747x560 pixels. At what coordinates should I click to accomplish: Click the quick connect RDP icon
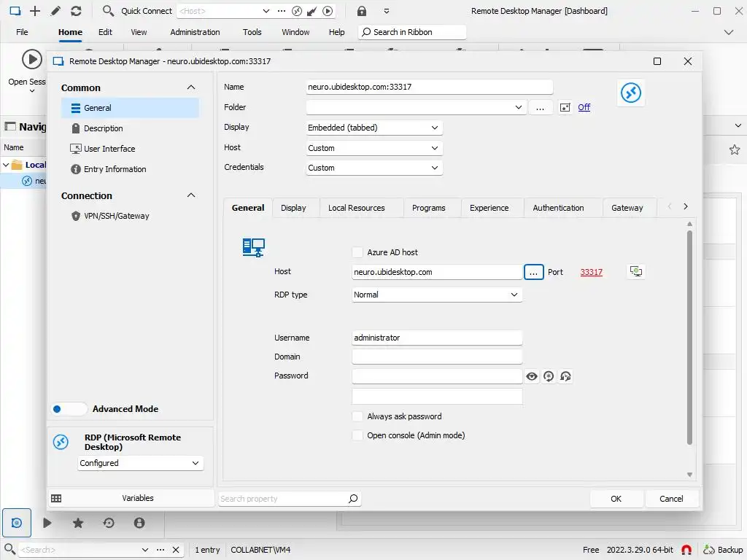pos(297,11)
